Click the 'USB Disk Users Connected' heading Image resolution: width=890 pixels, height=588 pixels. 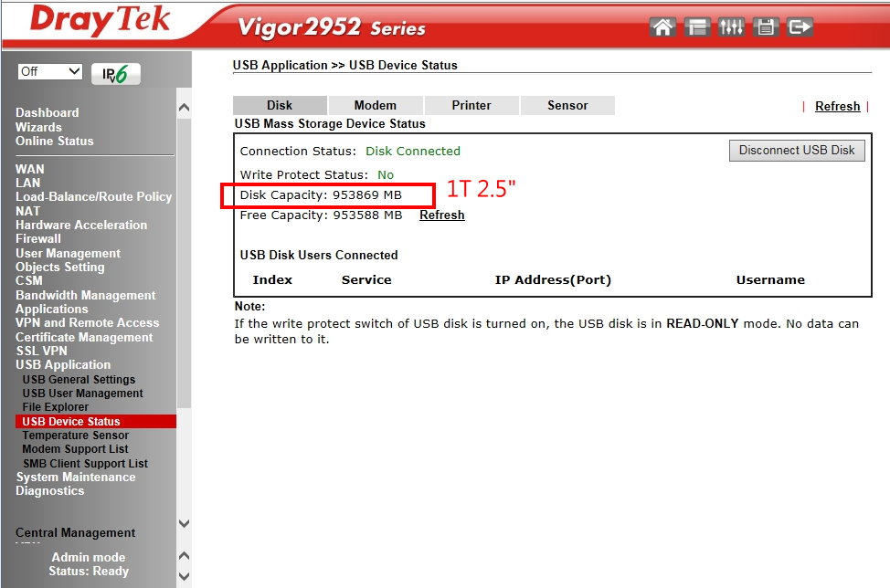[x=318, y=255]
